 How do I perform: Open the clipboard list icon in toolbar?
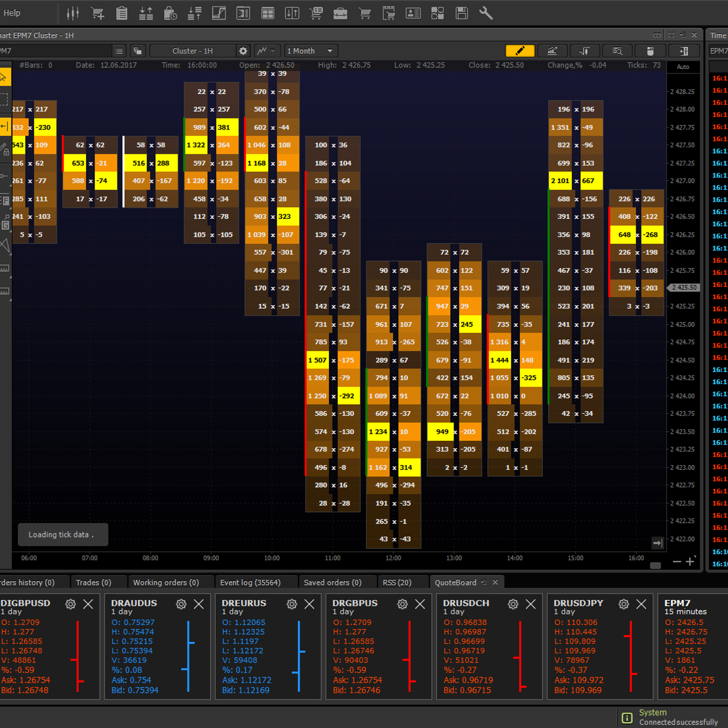121,13
